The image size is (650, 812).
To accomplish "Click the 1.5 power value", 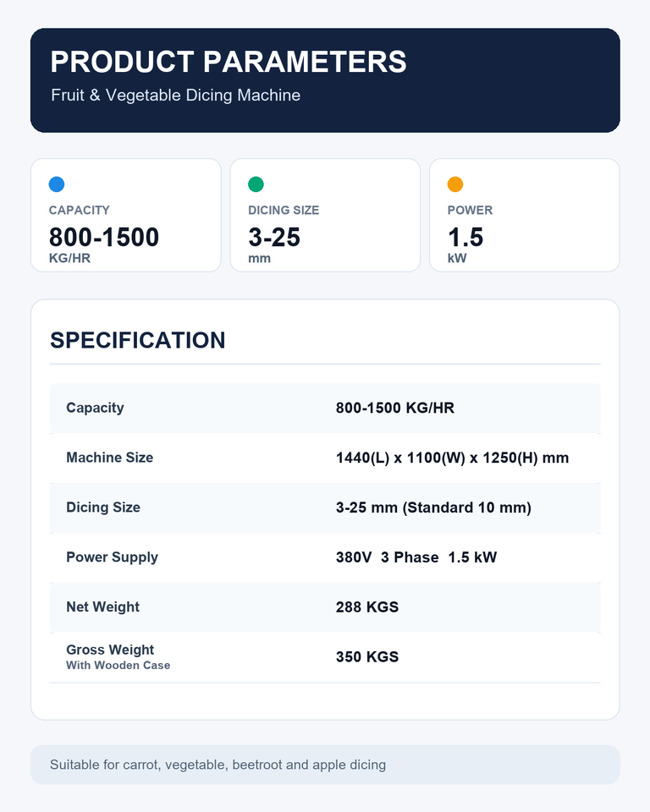I will [465, 237].
